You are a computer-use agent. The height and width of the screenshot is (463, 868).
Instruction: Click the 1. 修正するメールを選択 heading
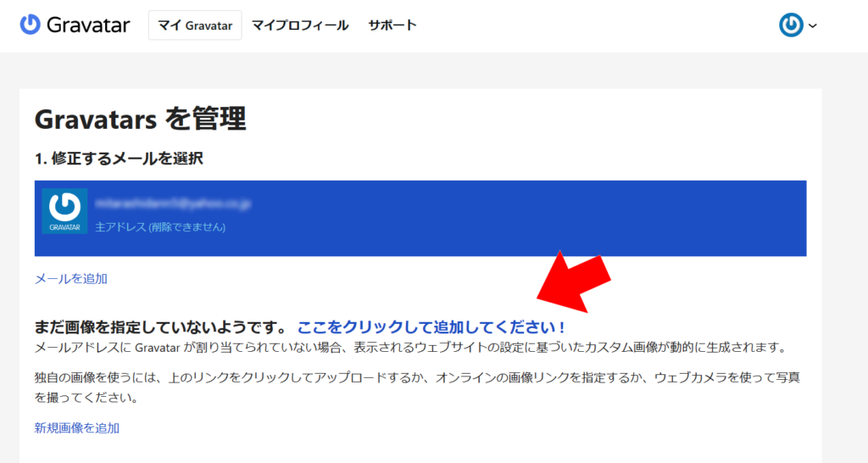118,159
